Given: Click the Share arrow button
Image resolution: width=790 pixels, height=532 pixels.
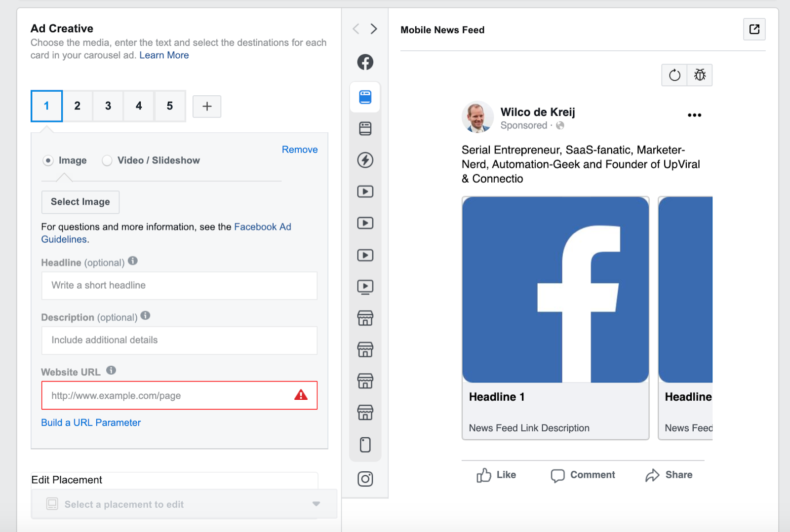Looking at the screenshot, I should point(669,475).
